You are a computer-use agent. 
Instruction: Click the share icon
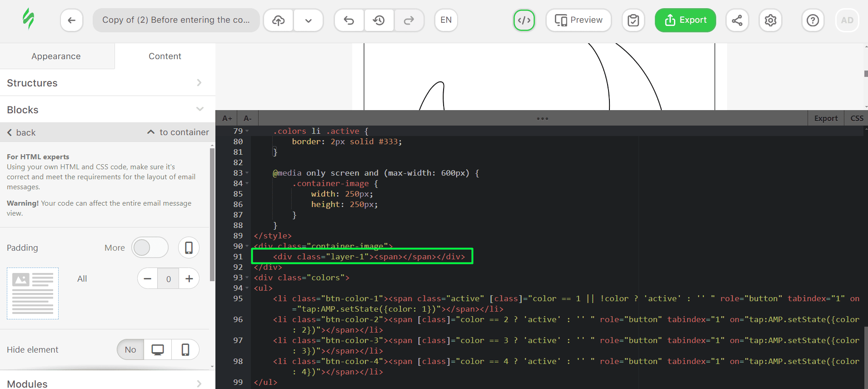coord(737,20)
